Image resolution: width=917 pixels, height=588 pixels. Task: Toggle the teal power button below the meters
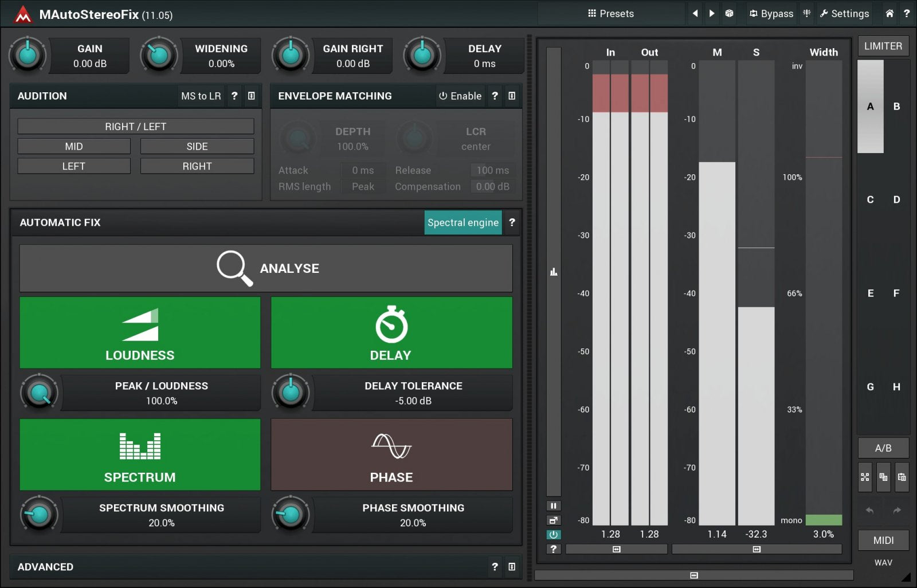(x=553, y=534)
